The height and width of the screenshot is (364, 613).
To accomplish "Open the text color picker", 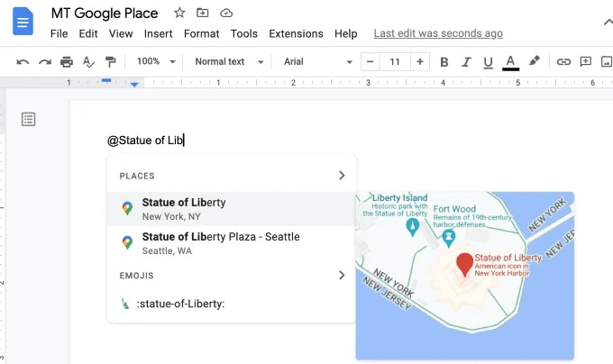I will 510,62.
